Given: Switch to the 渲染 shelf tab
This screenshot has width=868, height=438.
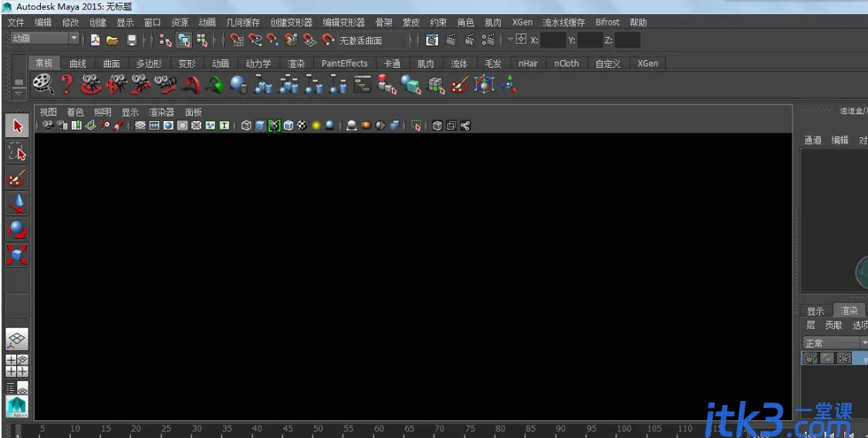Looking at the screenshot, I should [296, 63].
